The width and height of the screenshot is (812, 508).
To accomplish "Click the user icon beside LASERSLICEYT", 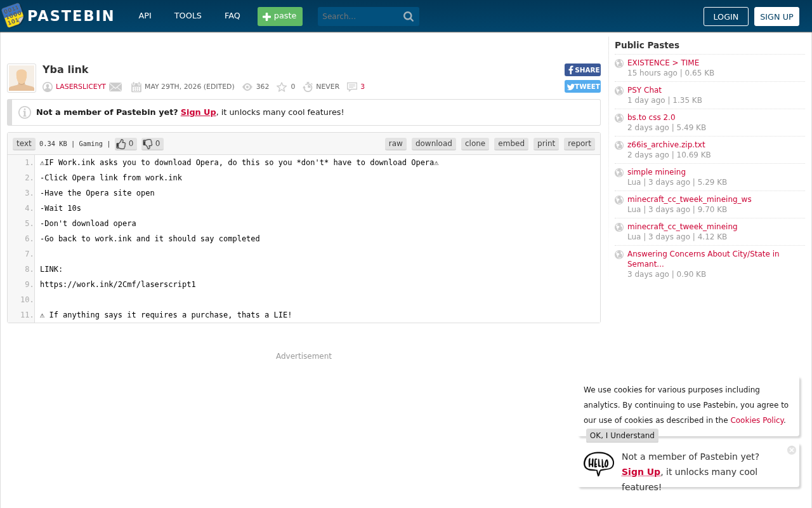I will click(x=48, y=87).
